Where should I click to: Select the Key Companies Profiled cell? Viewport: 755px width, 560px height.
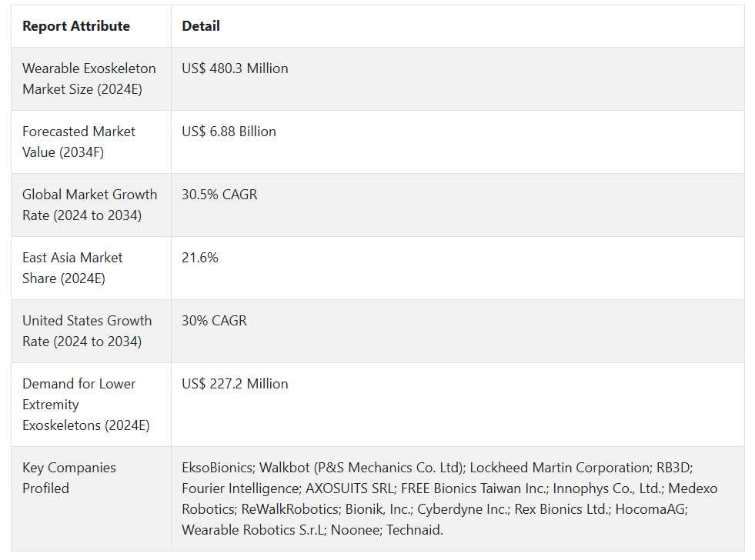68,478
